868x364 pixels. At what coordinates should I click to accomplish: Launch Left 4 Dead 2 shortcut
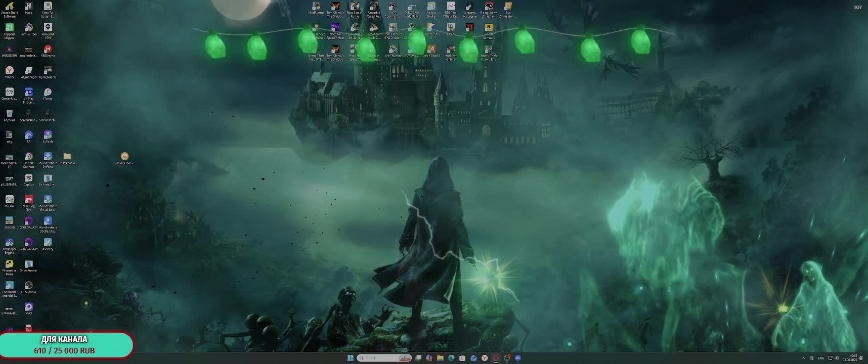point(431,51)
